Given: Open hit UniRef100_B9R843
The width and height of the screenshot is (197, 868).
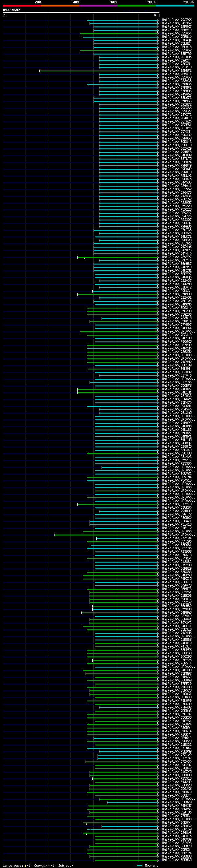Looking at the screenshot, I should [177, 142].
